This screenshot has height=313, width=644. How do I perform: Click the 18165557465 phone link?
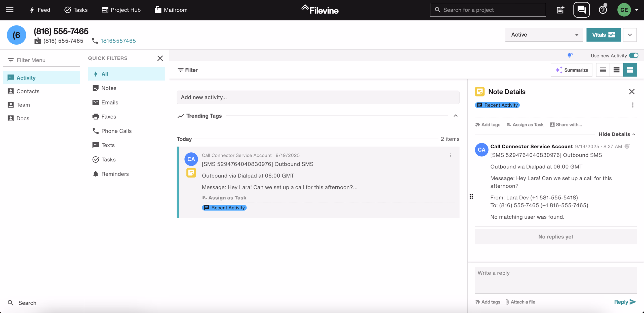coord(118,41)
